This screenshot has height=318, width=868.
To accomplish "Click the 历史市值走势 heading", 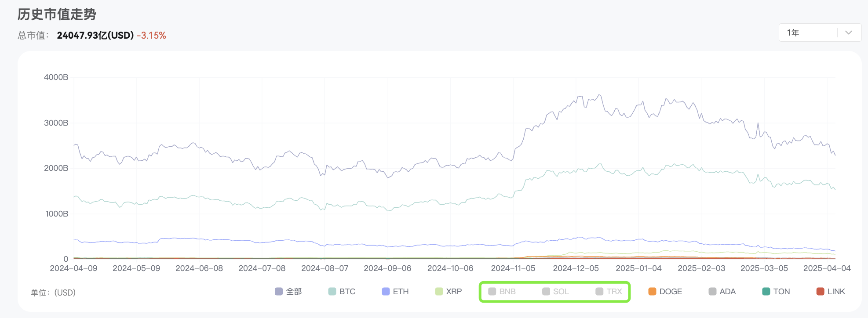I will pos(57,14).
